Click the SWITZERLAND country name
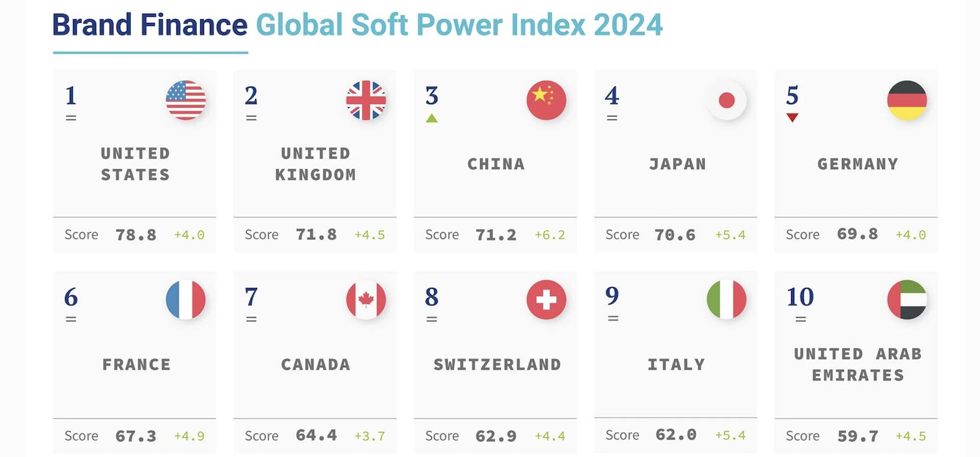Viewport: 980px width, 457px height. pos(497,365)
